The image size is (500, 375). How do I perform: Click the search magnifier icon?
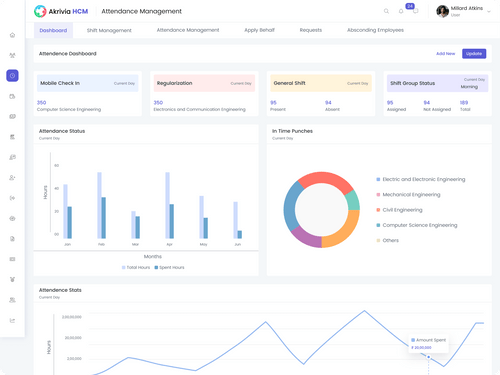click(x=386, y=11)
